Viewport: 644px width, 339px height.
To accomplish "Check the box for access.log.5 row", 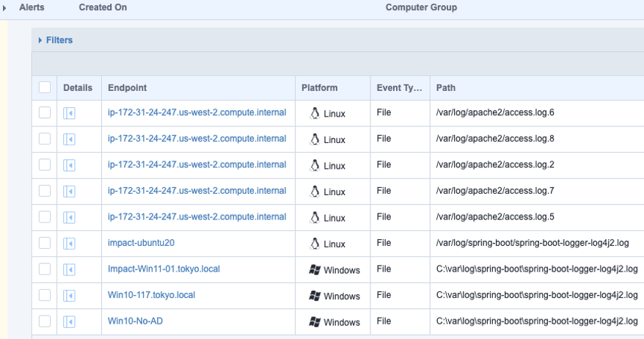I will coord(45,217).
